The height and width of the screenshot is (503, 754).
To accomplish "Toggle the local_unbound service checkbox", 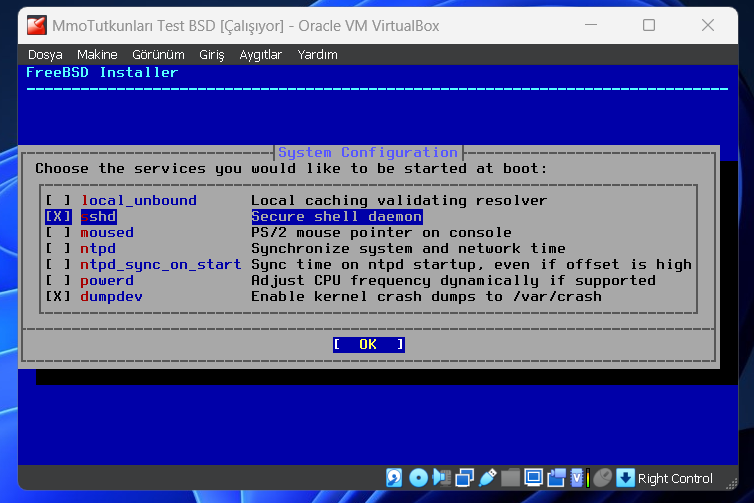I will [58, 200].
